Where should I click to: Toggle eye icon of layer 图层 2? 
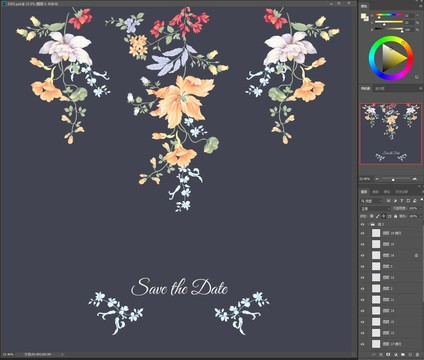coord(363,288)
